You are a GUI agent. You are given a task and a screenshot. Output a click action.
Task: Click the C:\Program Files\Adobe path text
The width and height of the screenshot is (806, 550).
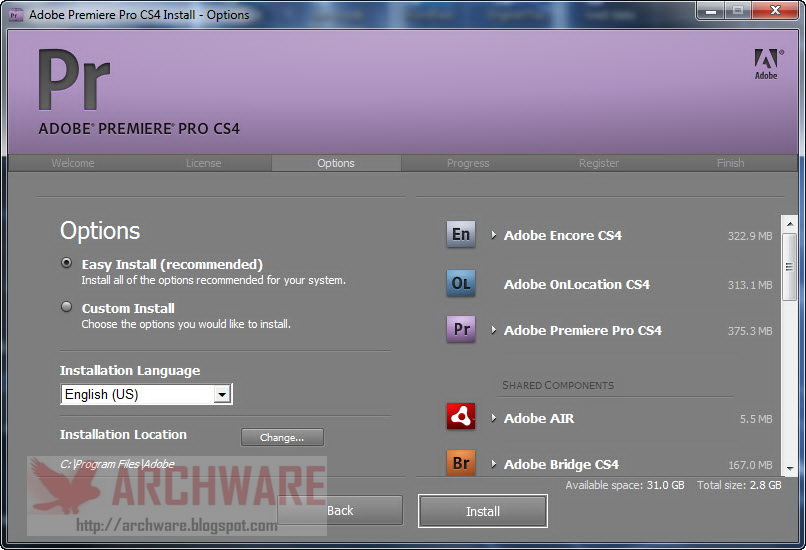[x=117, y=464]
